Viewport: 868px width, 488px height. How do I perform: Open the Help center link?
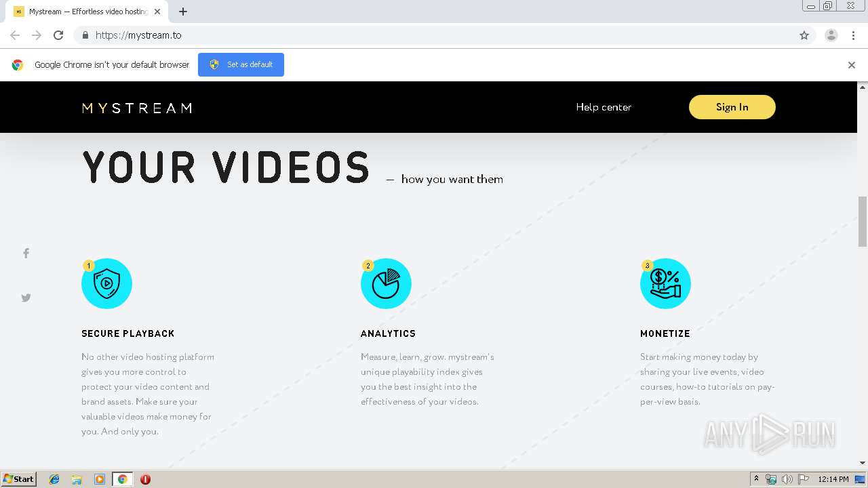(604, 107)
